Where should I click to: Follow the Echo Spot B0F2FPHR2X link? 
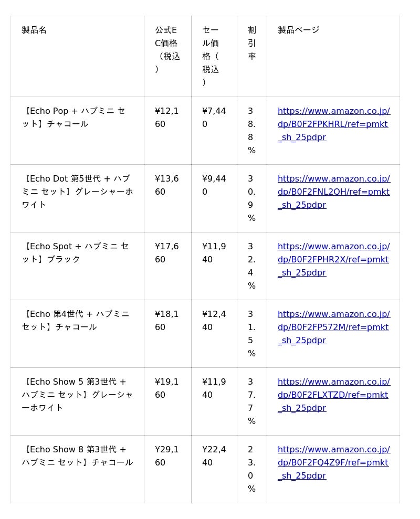pyautogui.click(x=333, y=260)
